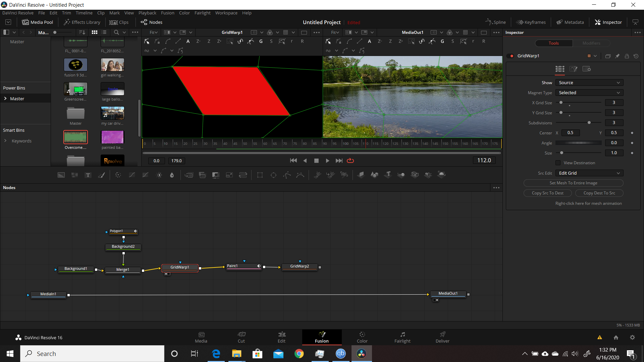
Task: Expand the Keywords smart bin
Action: pyautogui.click(x=5, y=141)
